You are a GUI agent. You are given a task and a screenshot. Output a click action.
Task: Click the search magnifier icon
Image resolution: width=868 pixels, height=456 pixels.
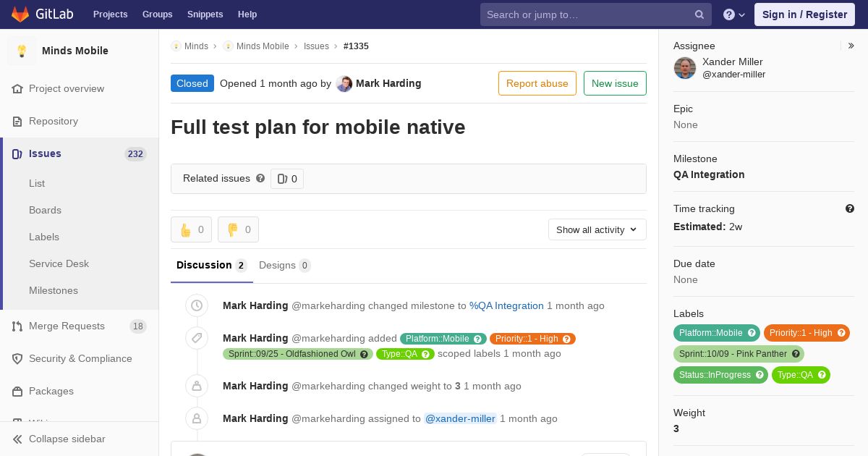pyautogui.click(x=699, y=14)
